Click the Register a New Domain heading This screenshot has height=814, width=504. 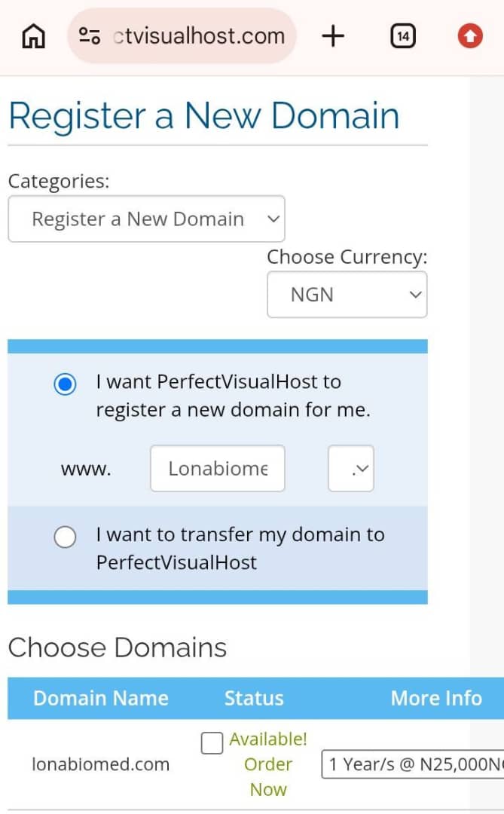click(x=204, y=115)
